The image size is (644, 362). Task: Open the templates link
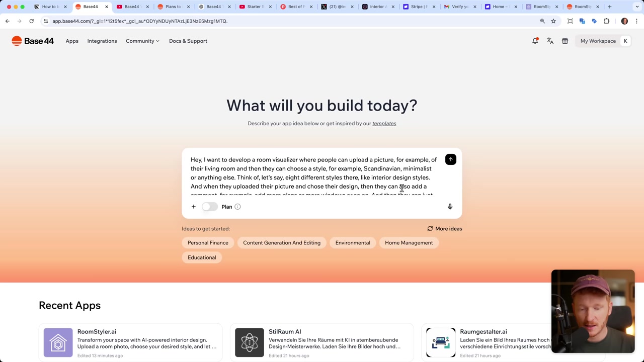pyautogui.click(x=384, y=123)
